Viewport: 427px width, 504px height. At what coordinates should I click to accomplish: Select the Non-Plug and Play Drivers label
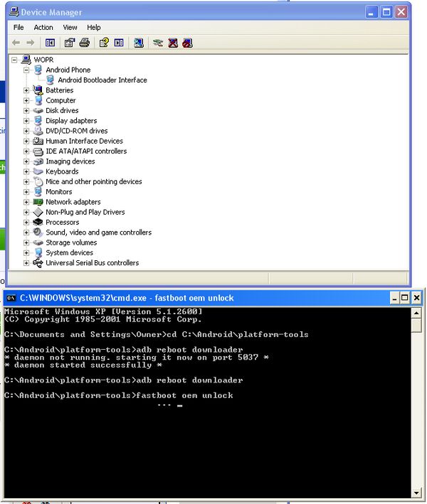pyautogui.click(x=85, y=212)
